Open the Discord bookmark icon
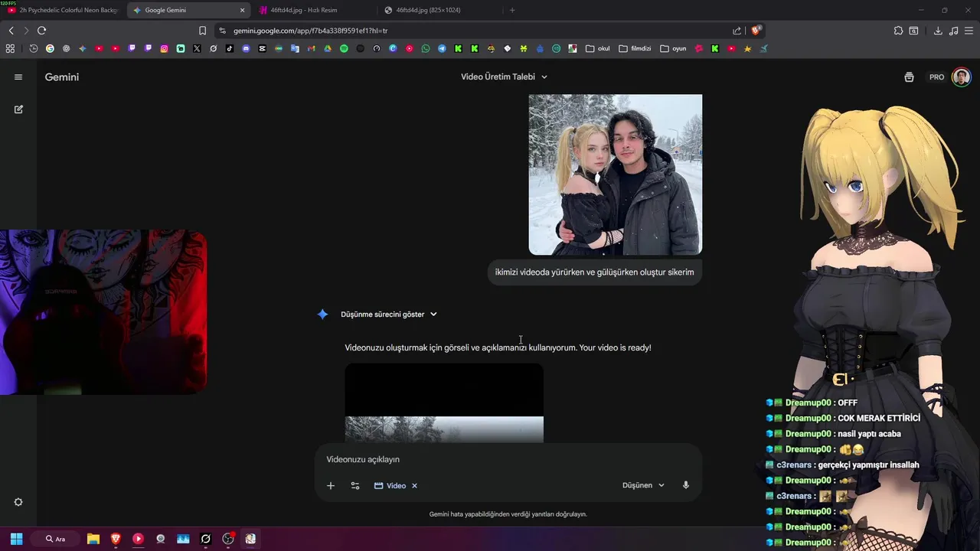 point(246,48)
